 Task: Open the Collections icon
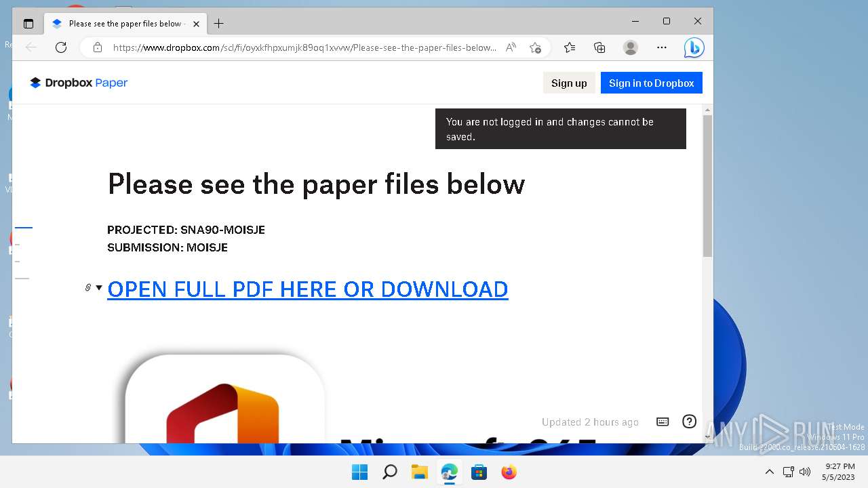[599, 47]
